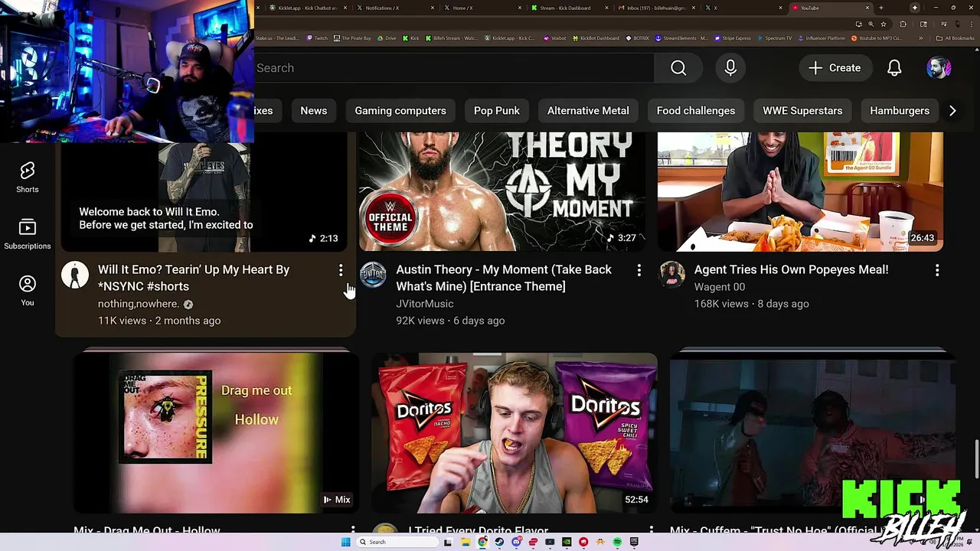Image resolution: width=980 pixels, height=551 pixels.
Task: Start voice search with microphone icon
Action: click(730, 68)
